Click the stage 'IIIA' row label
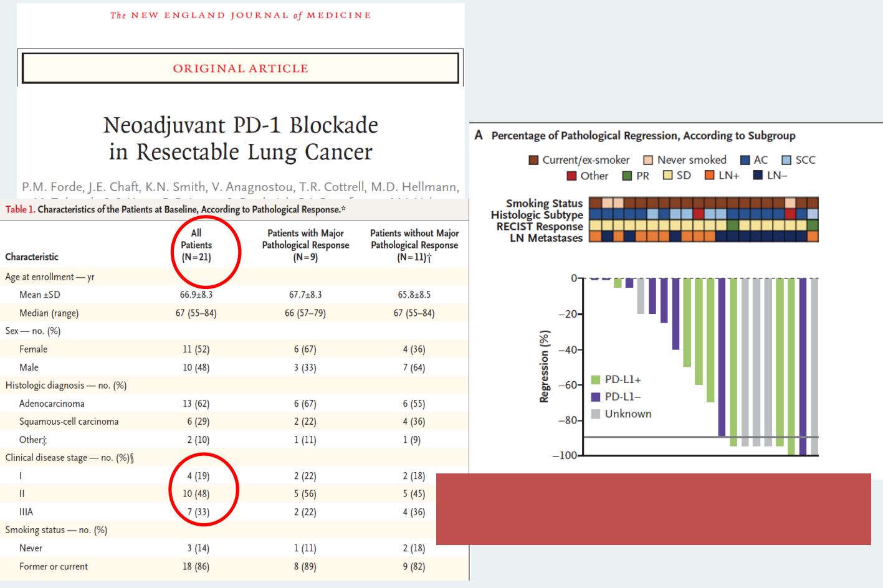This screenshot has height=588, width=883. (26, 512)
